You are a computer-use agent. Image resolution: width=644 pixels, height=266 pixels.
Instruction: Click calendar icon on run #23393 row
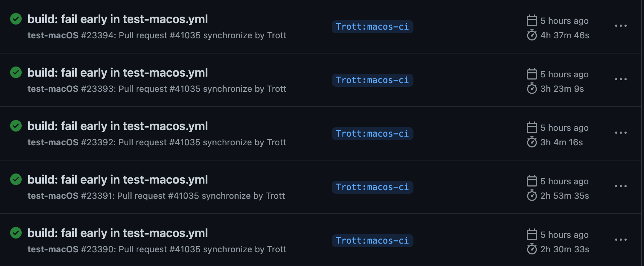point(532,74)
